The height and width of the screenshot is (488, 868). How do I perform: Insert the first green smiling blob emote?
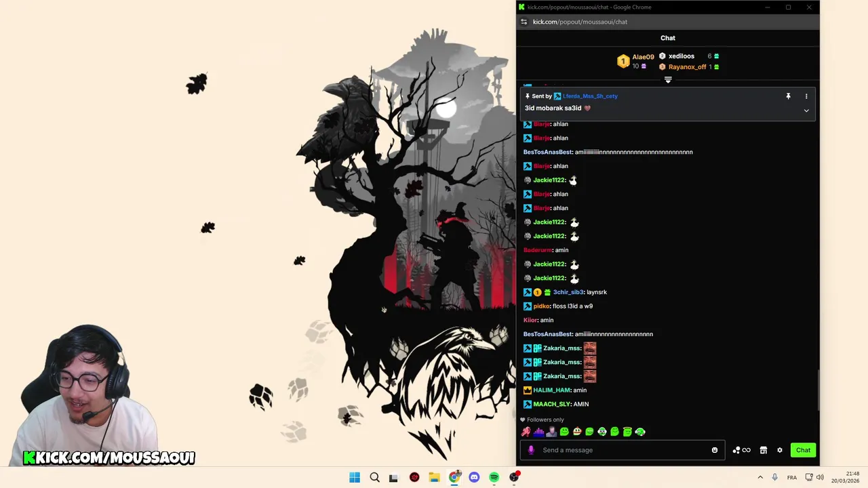[564, 432]
